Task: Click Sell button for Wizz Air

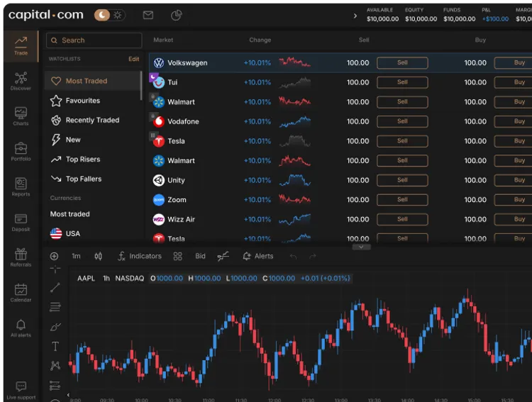Action: click(402, 220)
